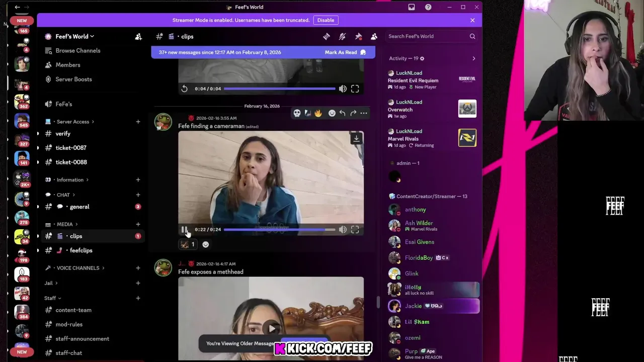This screenshot has height=362, width=644.
Task: Click Mark As Read
Action: coord(345,52)
